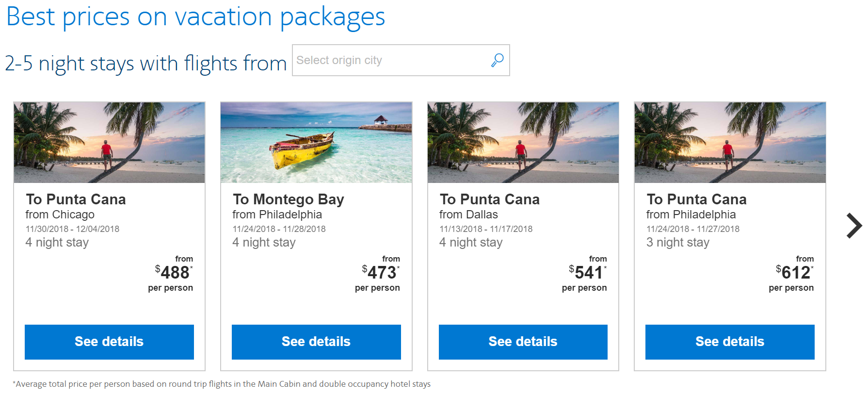
Task: Open the Dallas Punta Cana beach photo
Action: 523,142
